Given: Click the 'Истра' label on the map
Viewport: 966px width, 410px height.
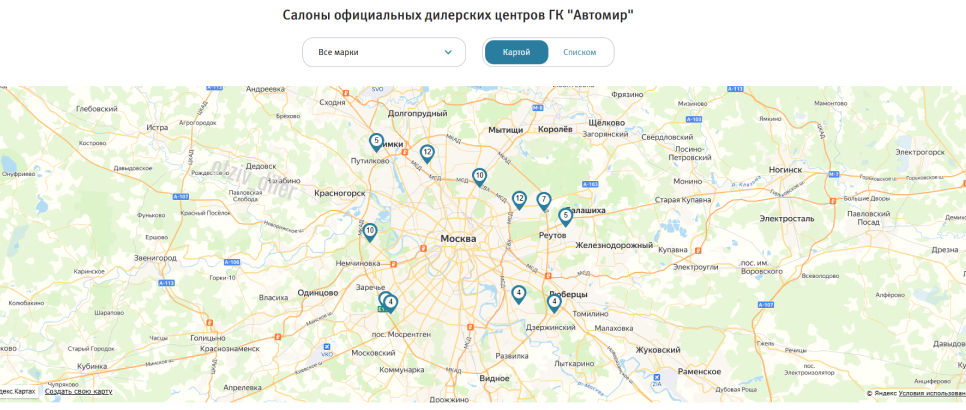Looking at the screenshot, I should point(158,127).
